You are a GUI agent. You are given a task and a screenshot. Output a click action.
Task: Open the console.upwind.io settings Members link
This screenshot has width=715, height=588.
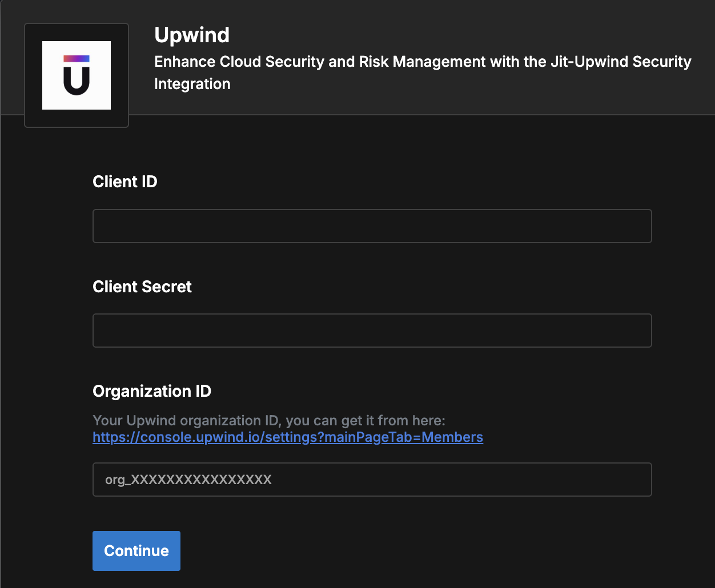(x=288, y=437)
